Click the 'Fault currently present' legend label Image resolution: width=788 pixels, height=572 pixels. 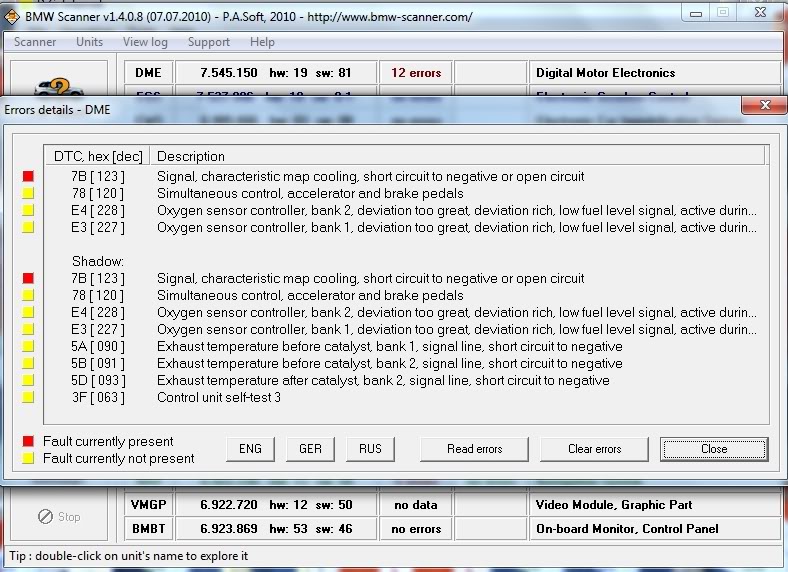click(x=108, y=441)
